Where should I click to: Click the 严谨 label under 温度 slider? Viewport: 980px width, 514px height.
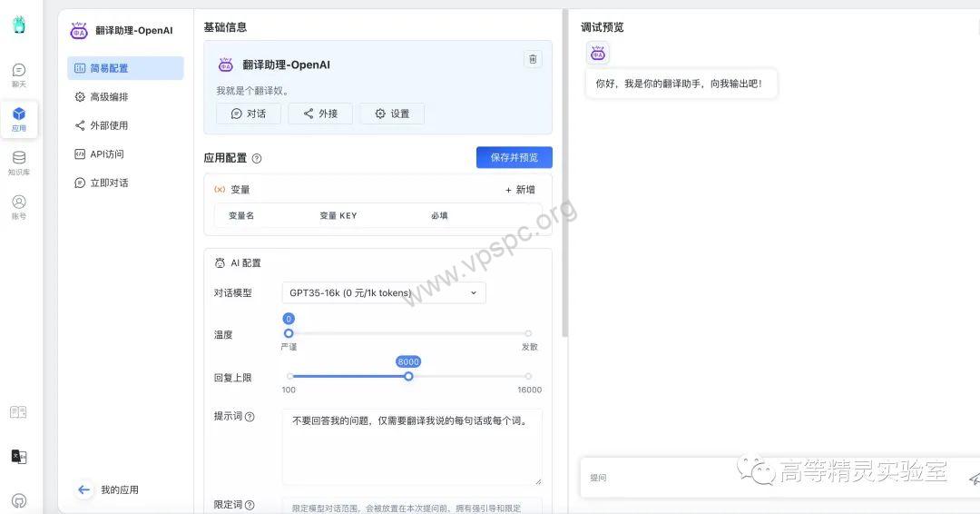pyautogui.click(x=289, y=347)
